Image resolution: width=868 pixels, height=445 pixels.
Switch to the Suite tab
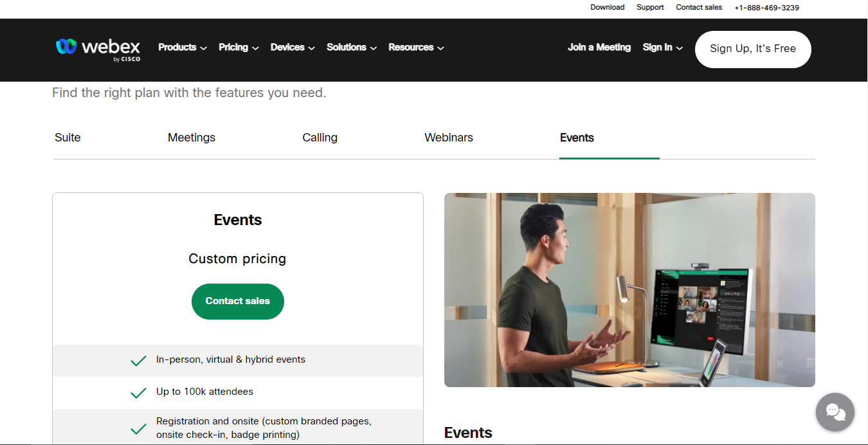(x=68, y=138)
